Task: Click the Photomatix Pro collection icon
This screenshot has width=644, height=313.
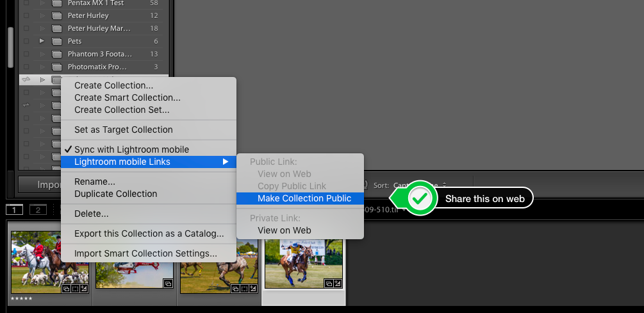Action: (56, 67)
